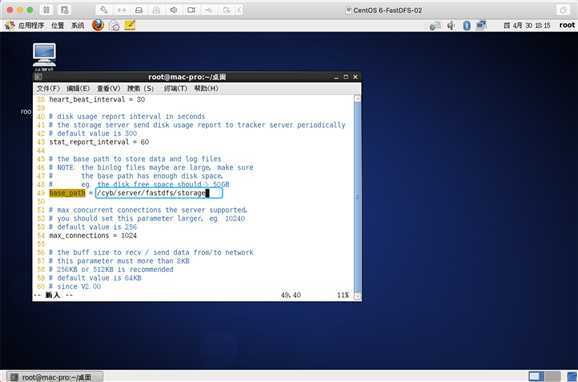
Task: Open terminal 查看(V) menu
Action: 108,88
